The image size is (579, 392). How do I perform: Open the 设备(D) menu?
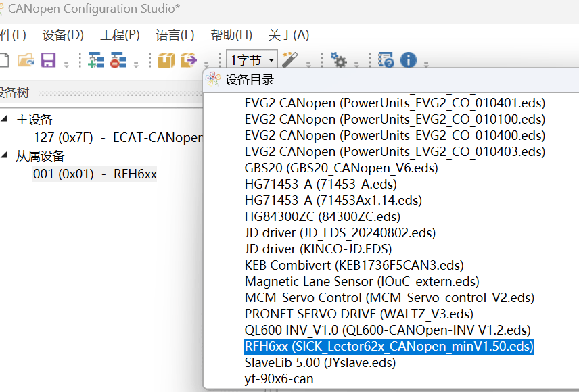pyautogui.click(x=63, y=35)
